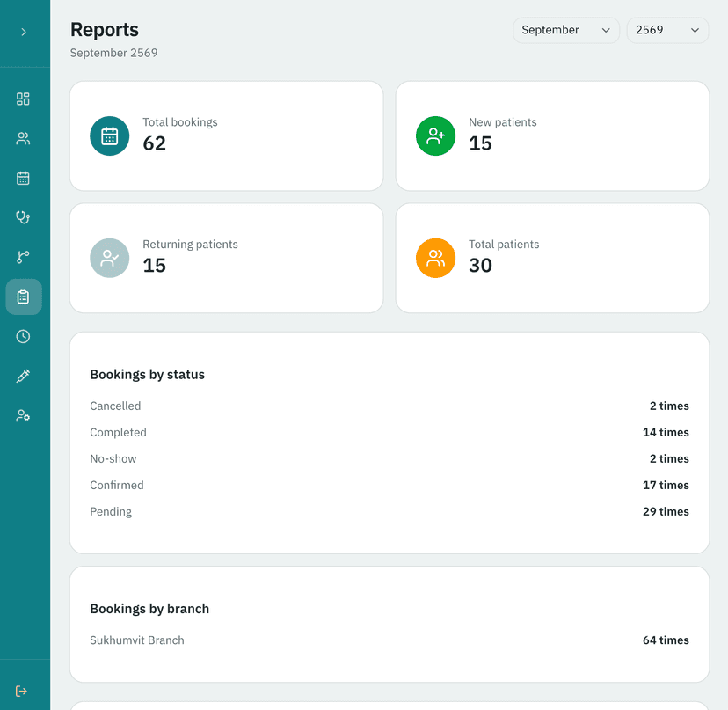Open the clock sidebar icon

tap(23, 336)
